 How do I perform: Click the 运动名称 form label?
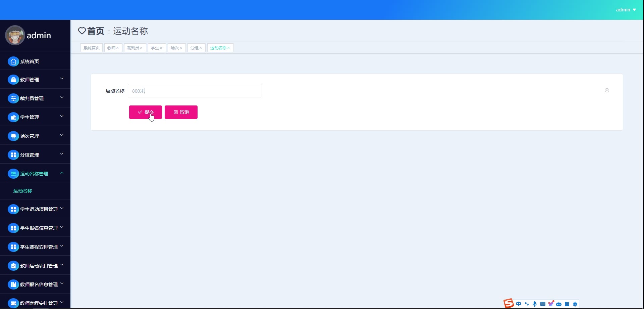pyautogui.click(x=115, y=91)
